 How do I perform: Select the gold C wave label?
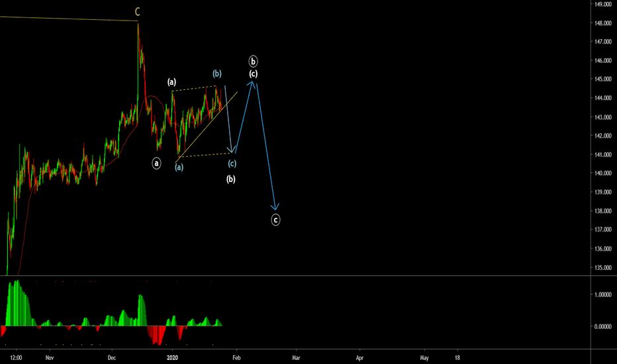137,12
